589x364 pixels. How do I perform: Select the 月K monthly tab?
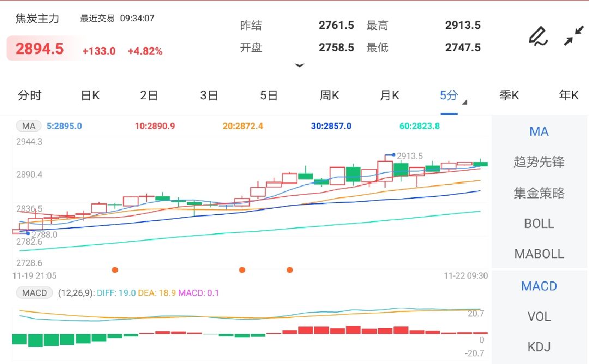tap(389, 95)
